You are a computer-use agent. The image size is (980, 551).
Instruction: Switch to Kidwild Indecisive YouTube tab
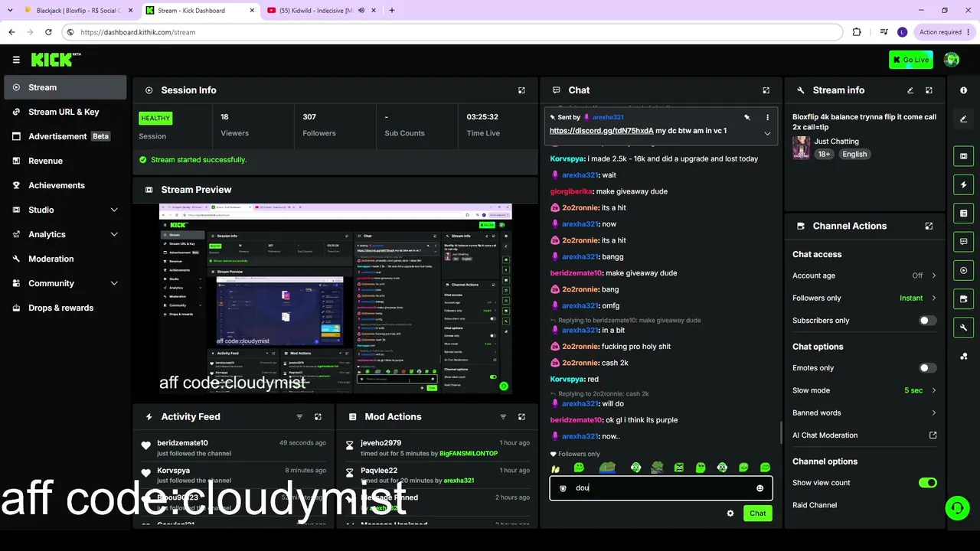322,10
